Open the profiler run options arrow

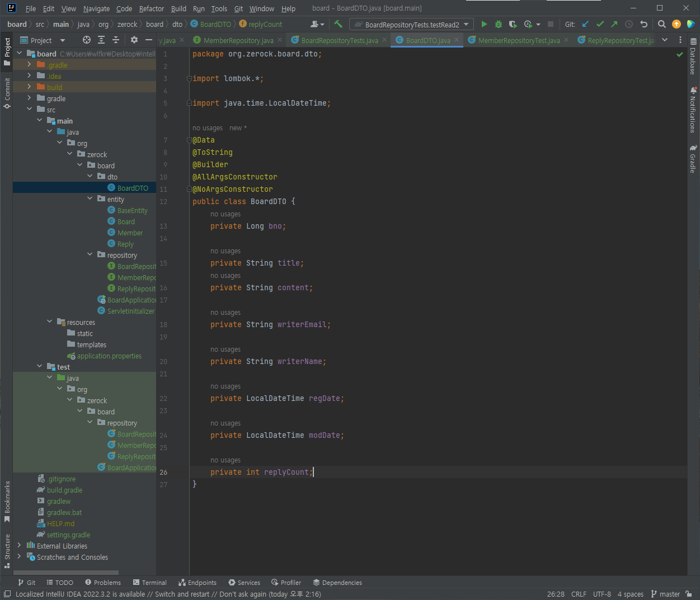click(538, 24)
